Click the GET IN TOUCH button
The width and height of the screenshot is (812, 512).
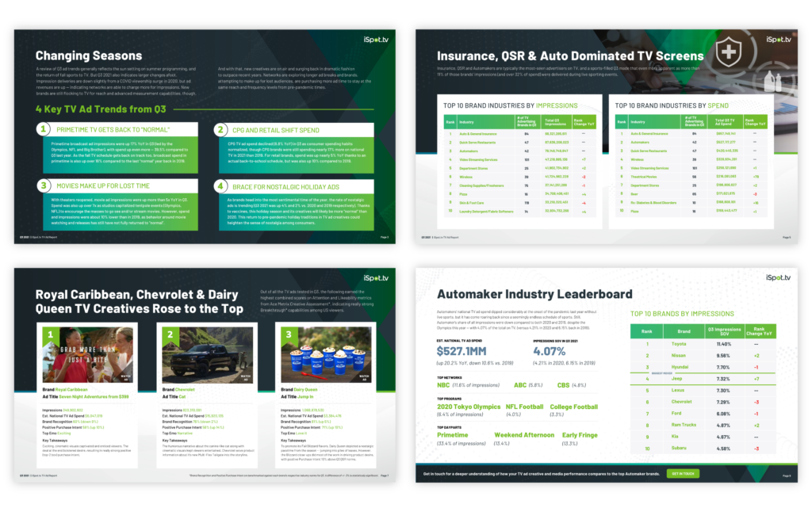pyautogui.click(x=683, y=474)
